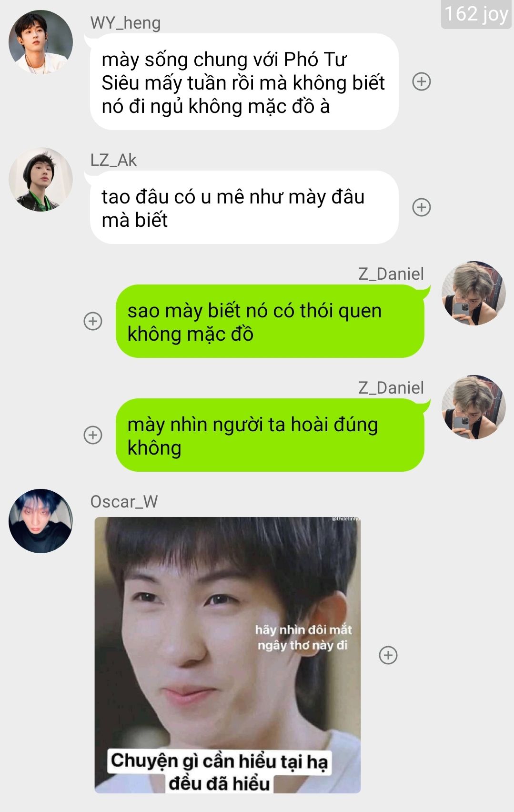Image resolution: width=514 pixels, height=812 pixels.
Task: Tap green bubble 'sao mày biết nó có thói quen'
Action: point(270,322)
